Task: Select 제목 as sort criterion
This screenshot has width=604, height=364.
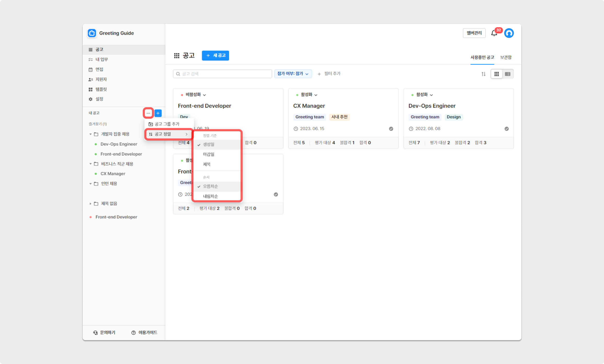Action: pos(207,164)
